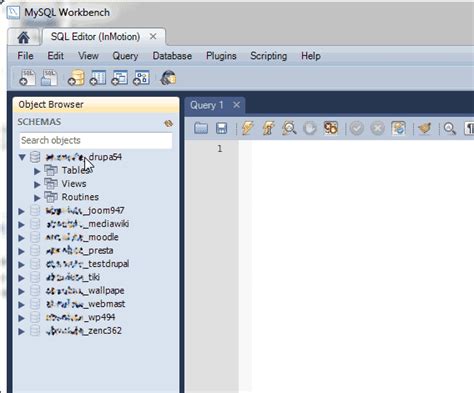Switch to SQL Editor (InMotion) tab

pos(95,37)
